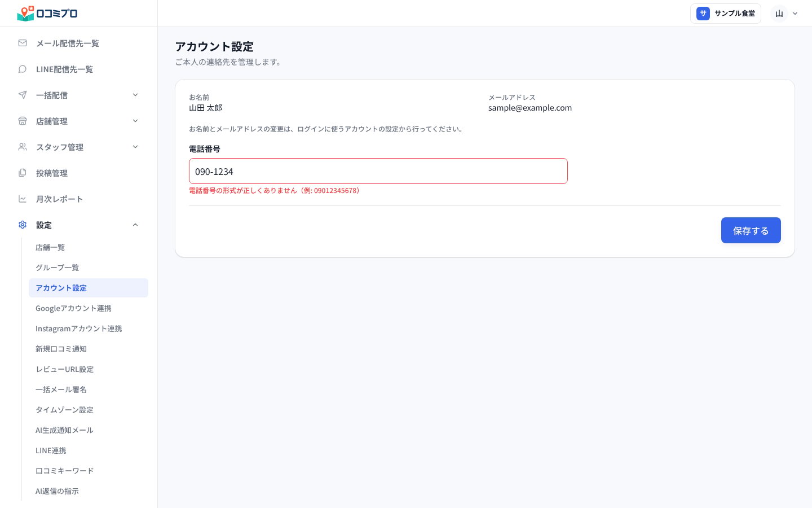Open AI生成通知メール settings

(89, 430)
